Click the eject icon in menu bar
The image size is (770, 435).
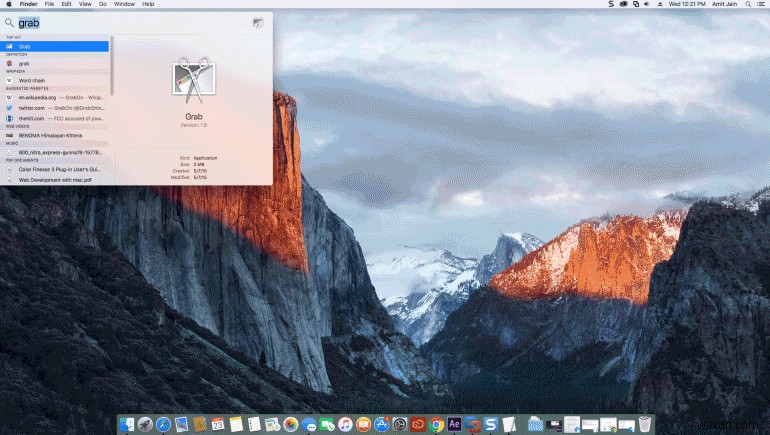[x=660, y=4]
